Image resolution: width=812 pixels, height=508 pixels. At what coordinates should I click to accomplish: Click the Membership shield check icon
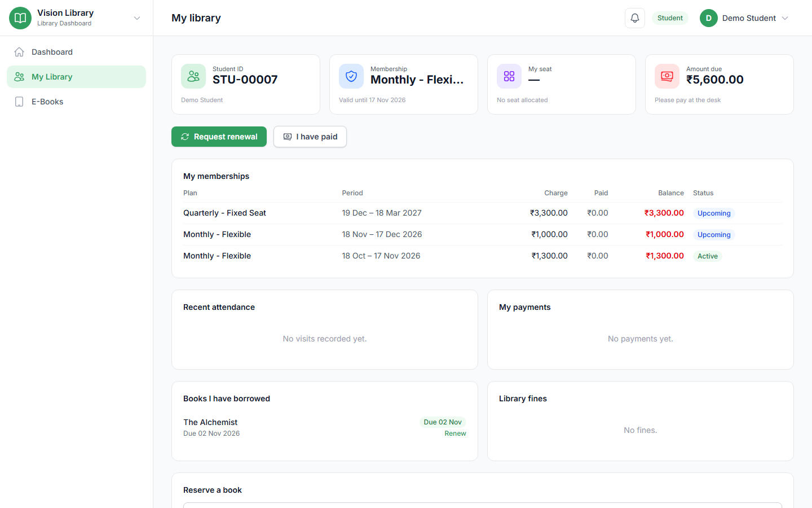pyautogui.click(x=351, y=76)
